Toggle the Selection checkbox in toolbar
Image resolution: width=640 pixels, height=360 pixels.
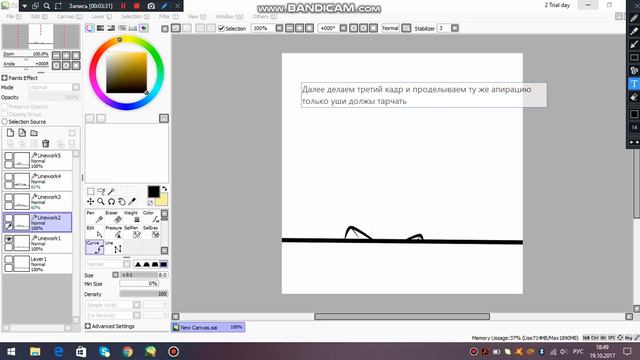pos(222,29)
